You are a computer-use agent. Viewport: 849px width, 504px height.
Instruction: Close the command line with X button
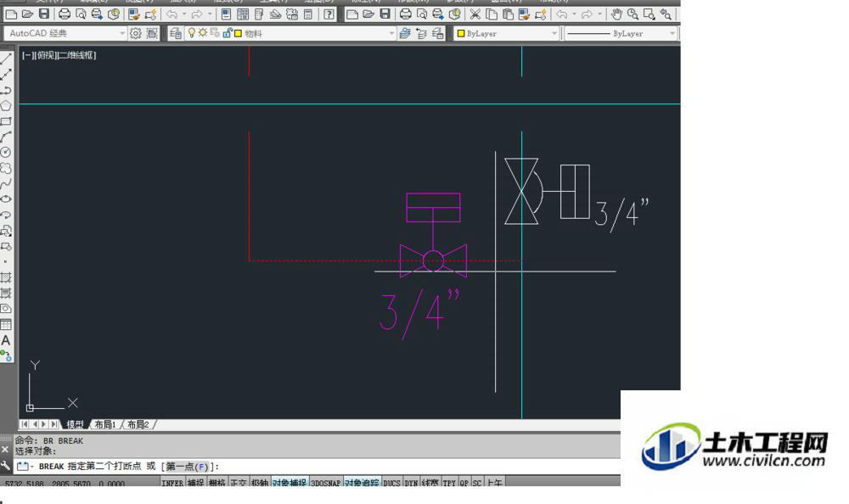[5, 450]
